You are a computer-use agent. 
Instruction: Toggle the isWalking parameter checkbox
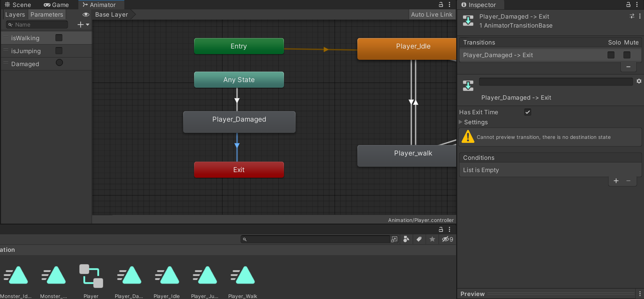tap(59, 38)
